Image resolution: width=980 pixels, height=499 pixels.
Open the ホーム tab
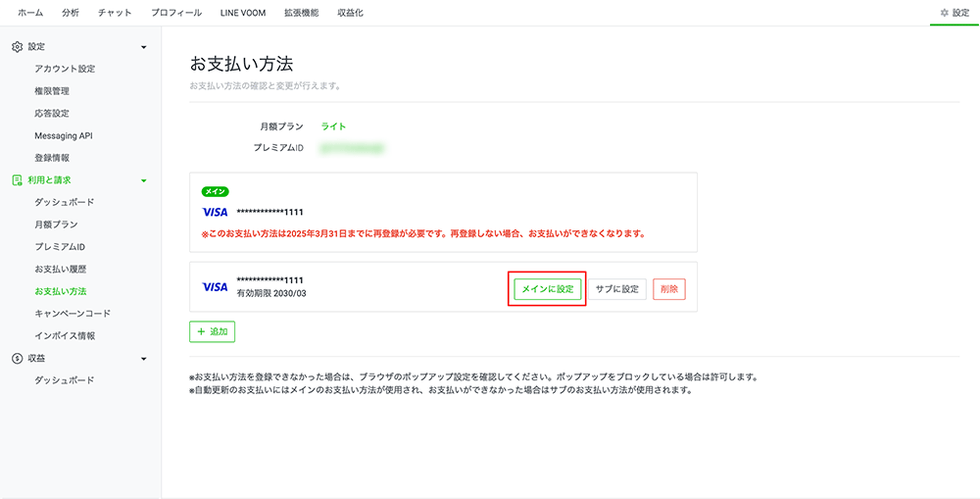pyautogui.click(x=30, y=13)
